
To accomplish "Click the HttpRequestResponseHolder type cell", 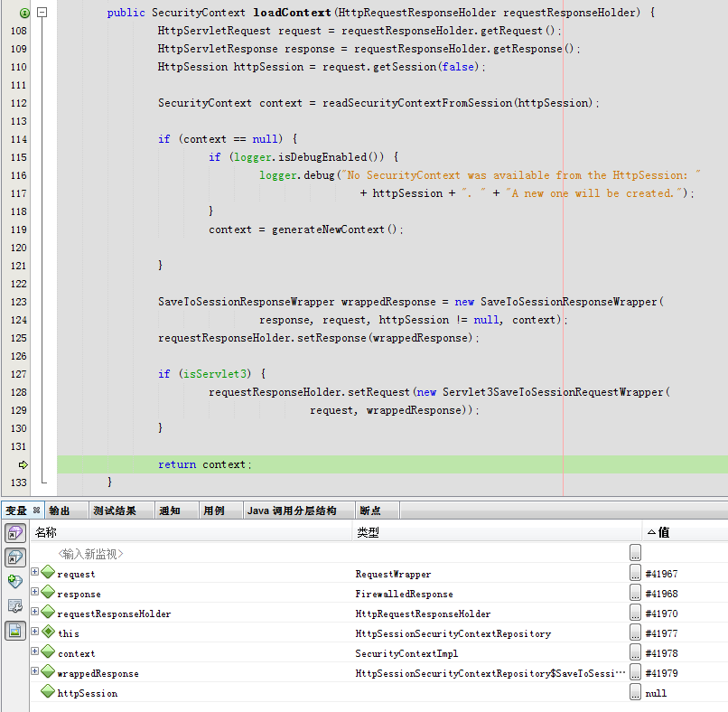I will (423, 614).
